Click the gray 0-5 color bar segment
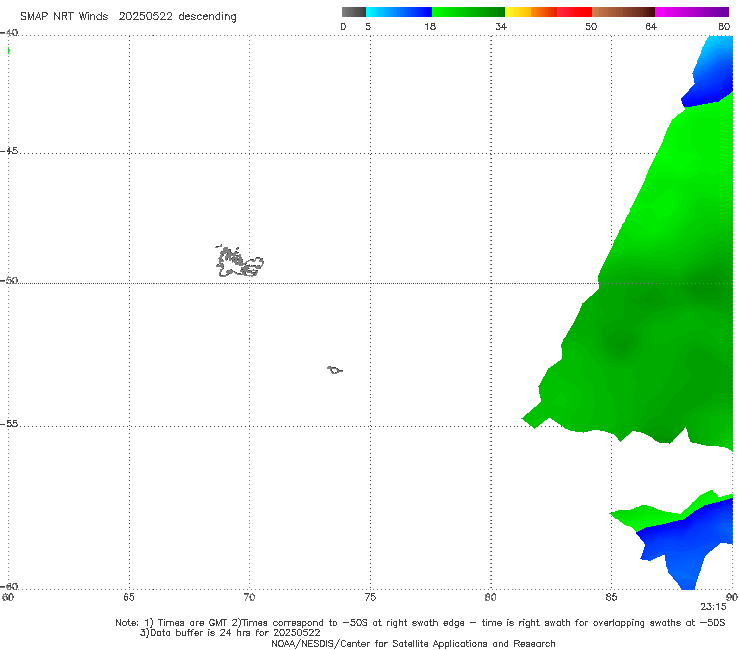The width and height of the screenshot is (740, 650). 354,12
